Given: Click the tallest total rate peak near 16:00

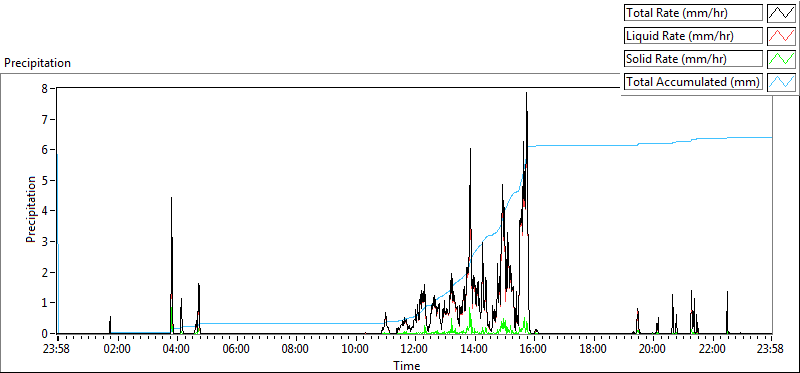Looking at the screenshot, I should [526, 93].
